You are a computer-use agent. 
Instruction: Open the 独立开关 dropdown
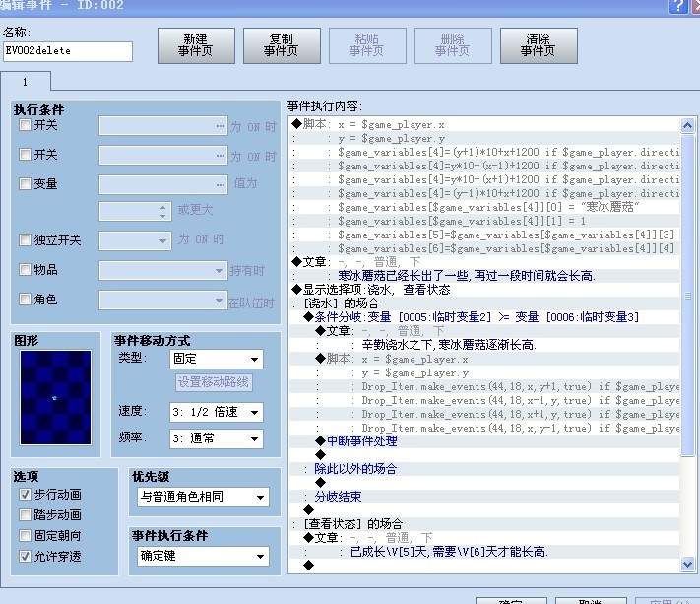tap(135, 240)
